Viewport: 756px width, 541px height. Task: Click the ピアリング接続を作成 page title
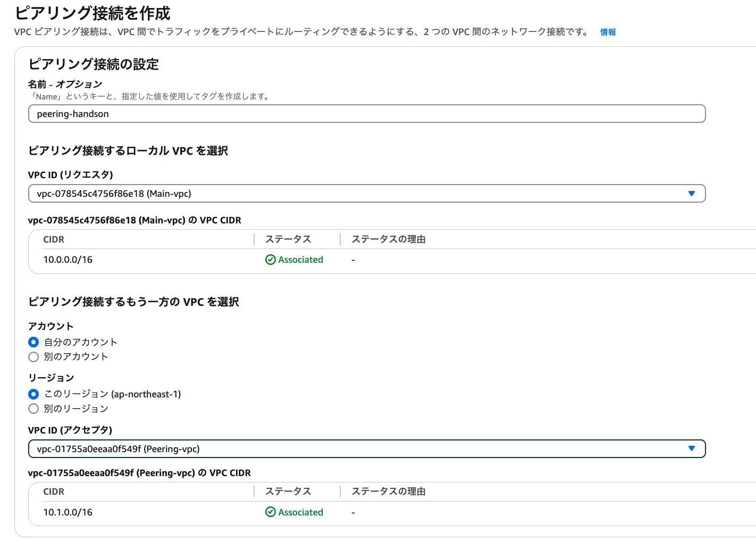(x=93, y=13)
